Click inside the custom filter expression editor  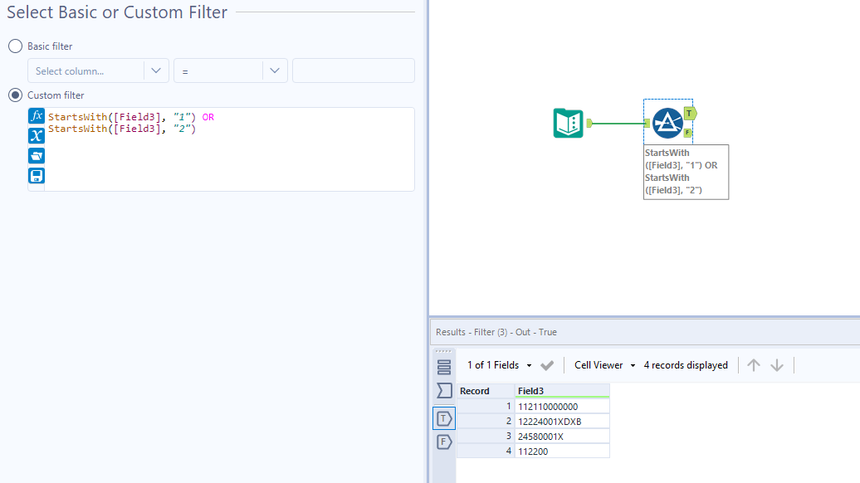click(x=229, y=149)
